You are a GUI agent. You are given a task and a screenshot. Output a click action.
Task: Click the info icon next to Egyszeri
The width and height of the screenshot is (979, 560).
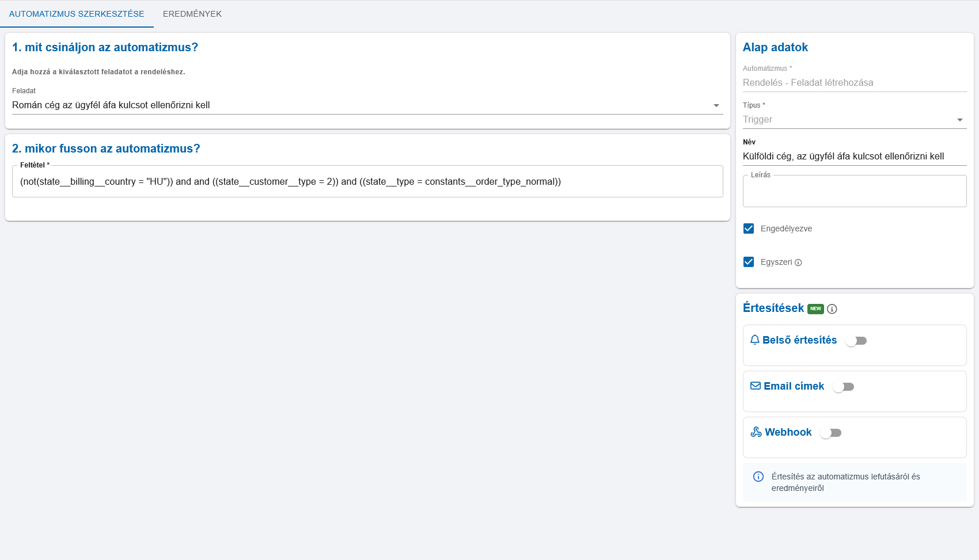798,262
